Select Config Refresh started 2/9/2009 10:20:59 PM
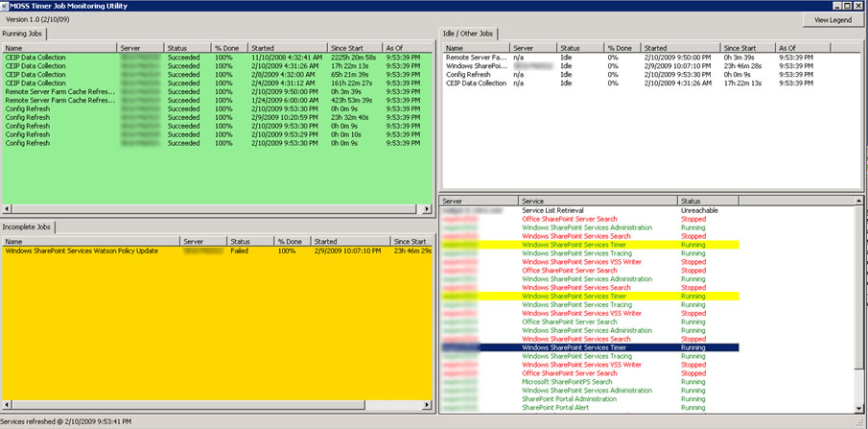The height and width of the screenshot is (429, 868). (x=218, y=117)
